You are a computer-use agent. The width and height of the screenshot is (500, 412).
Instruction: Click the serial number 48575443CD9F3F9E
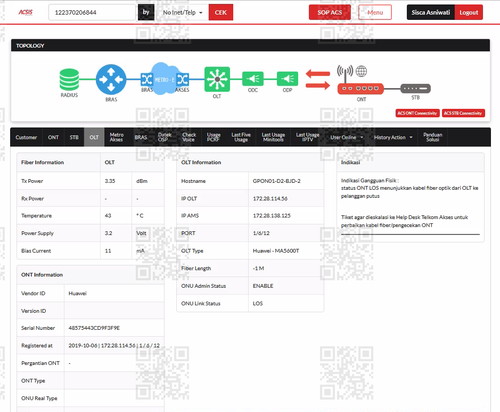(94, 328)
